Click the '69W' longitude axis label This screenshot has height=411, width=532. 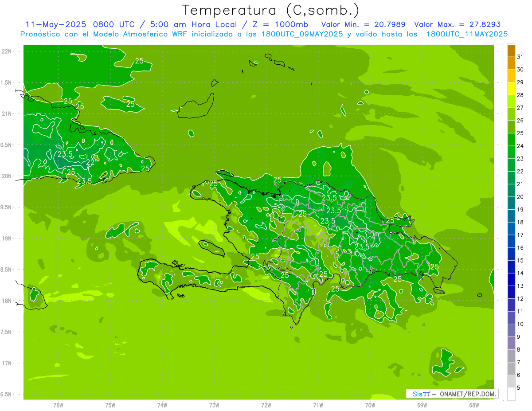[422, 405]
